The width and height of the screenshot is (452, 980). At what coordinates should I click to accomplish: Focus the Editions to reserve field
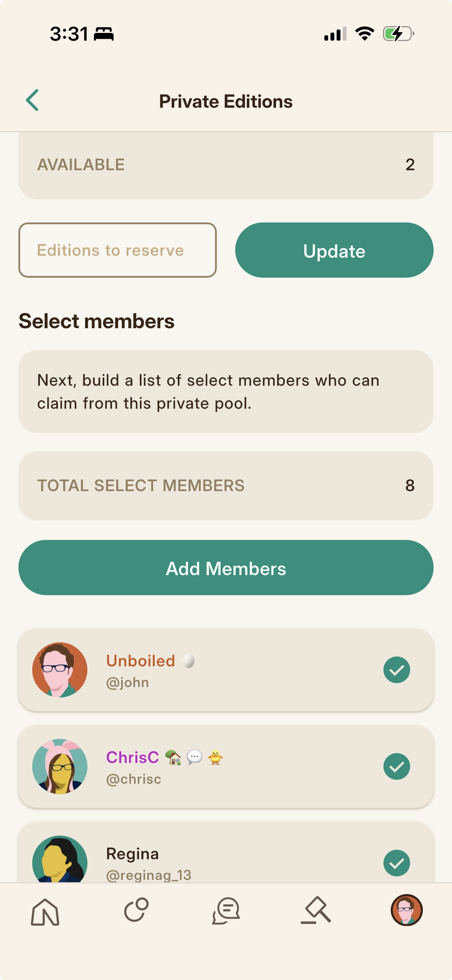[118, 250]
